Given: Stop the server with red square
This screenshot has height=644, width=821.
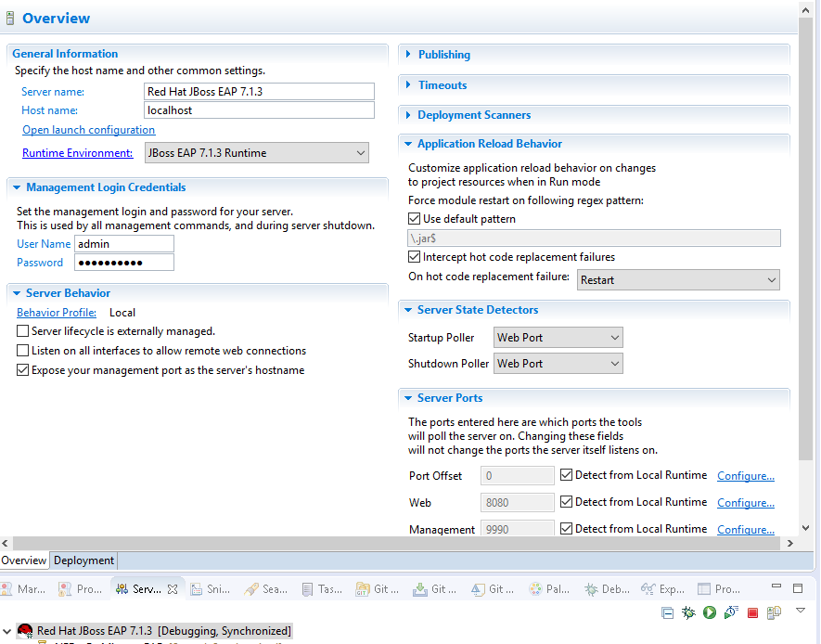Looking at the screenshot, I should (752, 612).
